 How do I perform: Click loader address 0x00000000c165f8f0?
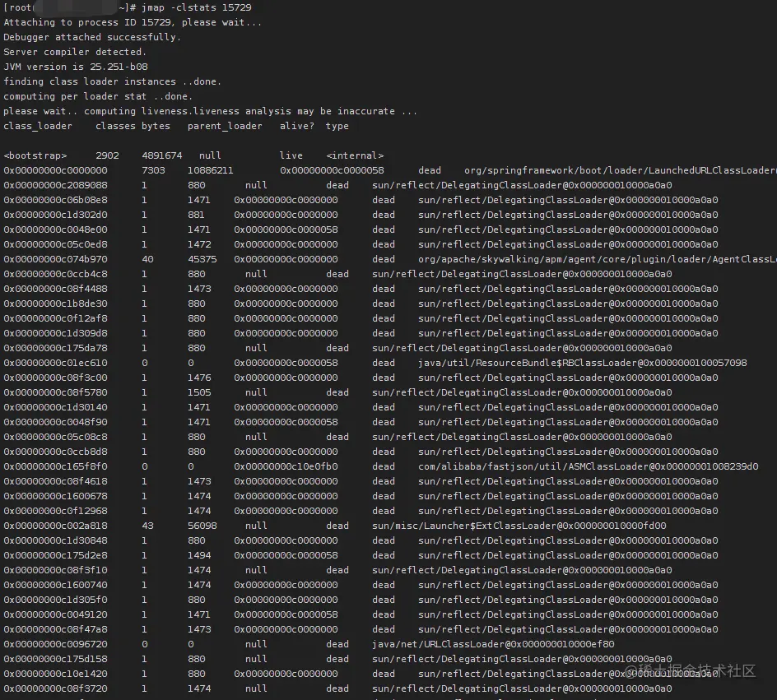coord(55,467)
